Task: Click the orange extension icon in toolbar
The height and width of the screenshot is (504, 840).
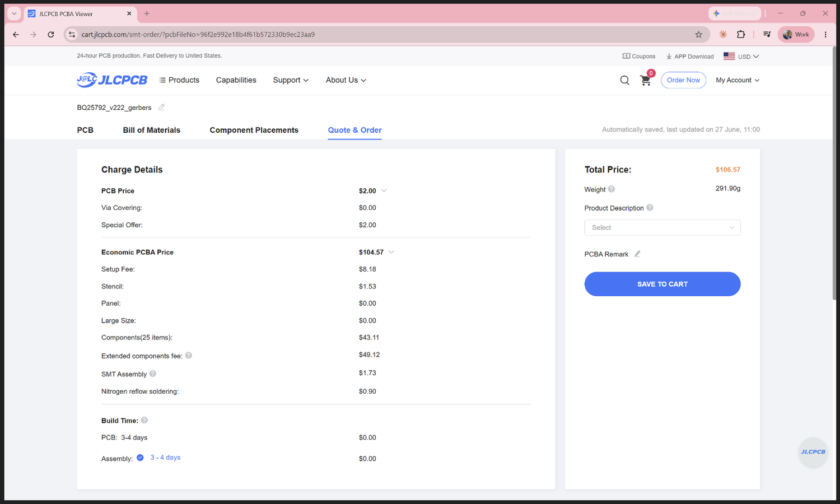Action: pyautogui.click(x=723, y=34)
